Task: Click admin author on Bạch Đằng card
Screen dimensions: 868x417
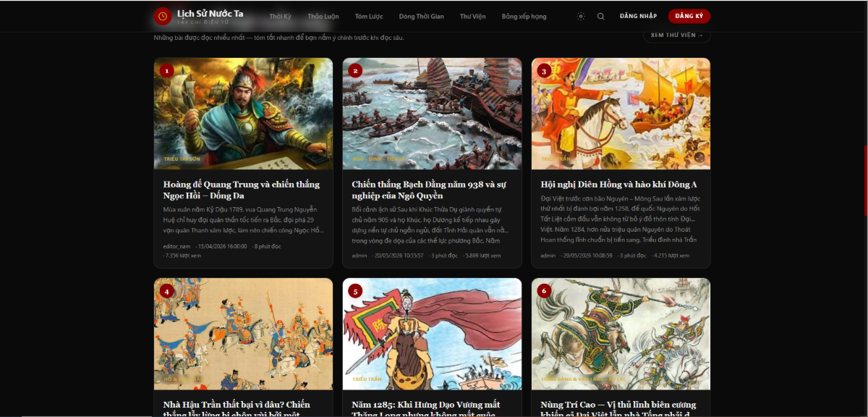Action: [359, 256]
